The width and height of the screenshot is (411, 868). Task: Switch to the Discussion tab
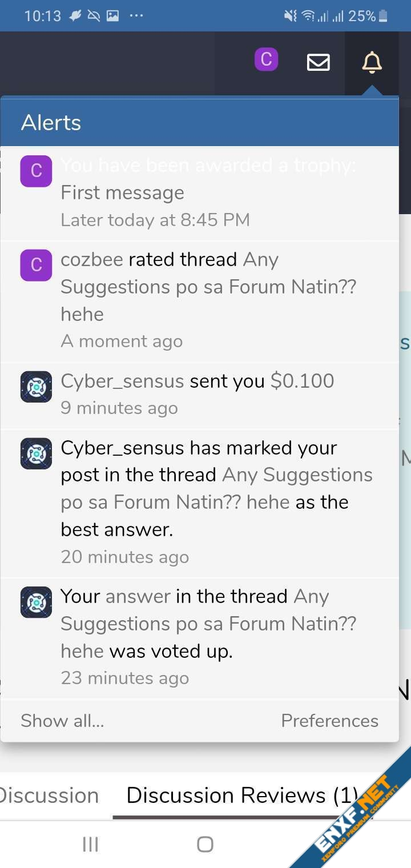tap(49, 795)
